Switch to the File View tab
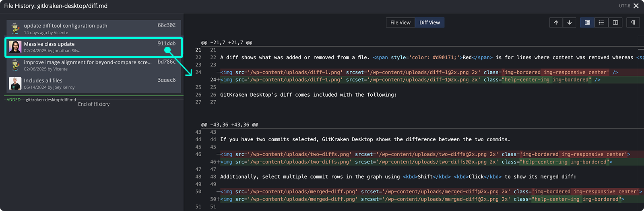Image resolution: width=644 pixels, height=211 pixels. click(400, 23)
